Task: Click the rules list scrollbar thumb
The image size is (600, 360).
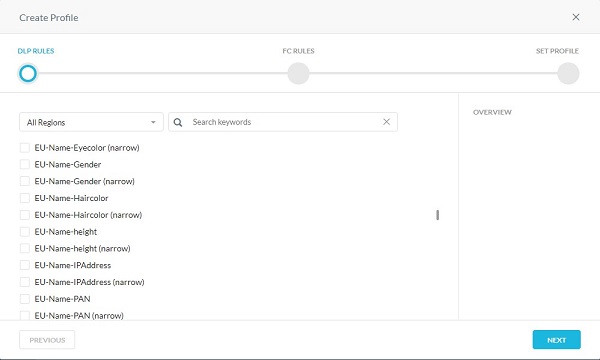Action: tap(437, 215)
